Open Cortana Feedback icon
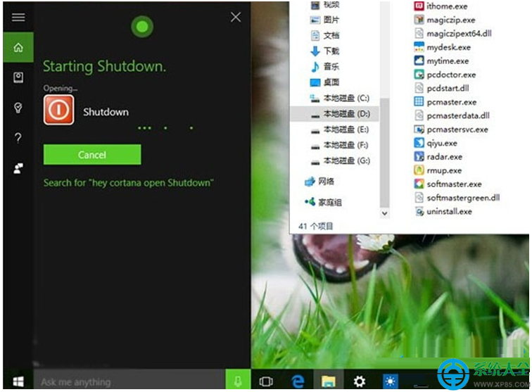Image resolution: width=532 pixels, height=392 pixels. (18, 168)
